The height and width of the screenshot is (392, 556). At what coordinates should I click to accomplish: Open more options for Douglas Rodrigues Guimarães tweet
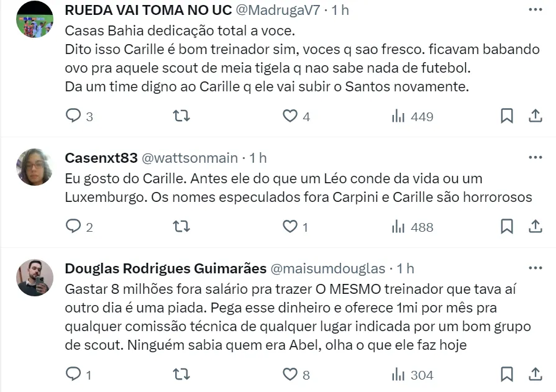[x=534, y=268]
